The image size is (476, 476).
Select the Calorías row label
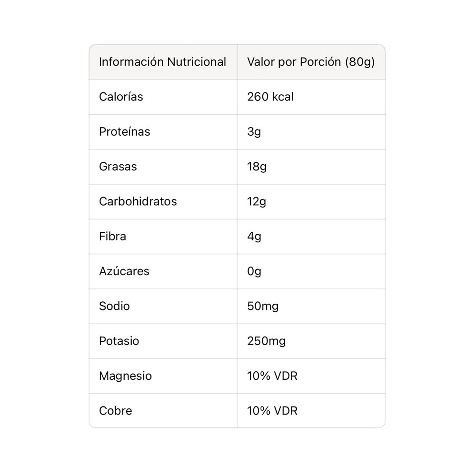click(121, 97)
